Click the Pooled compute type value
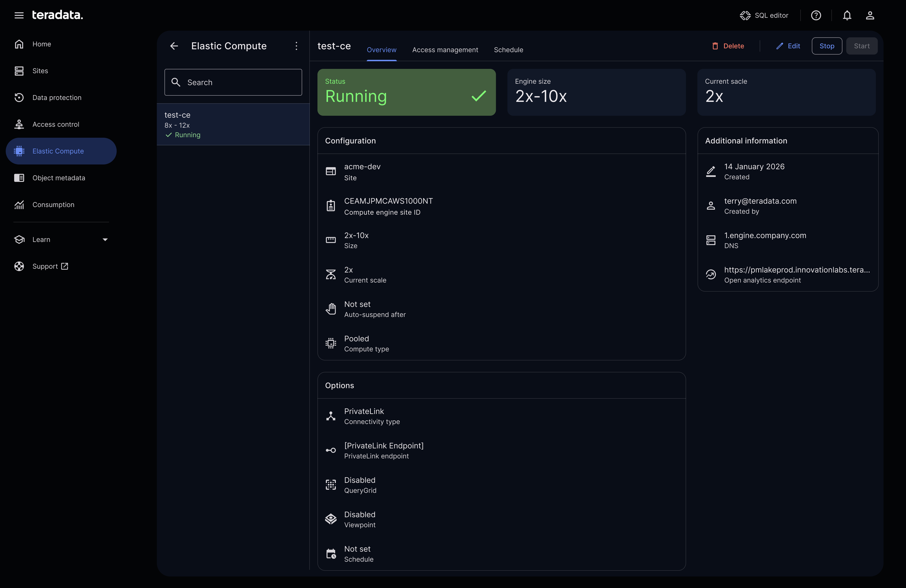Image resolution: width=906 pixels, height=588 pixels. coord(356,339)
